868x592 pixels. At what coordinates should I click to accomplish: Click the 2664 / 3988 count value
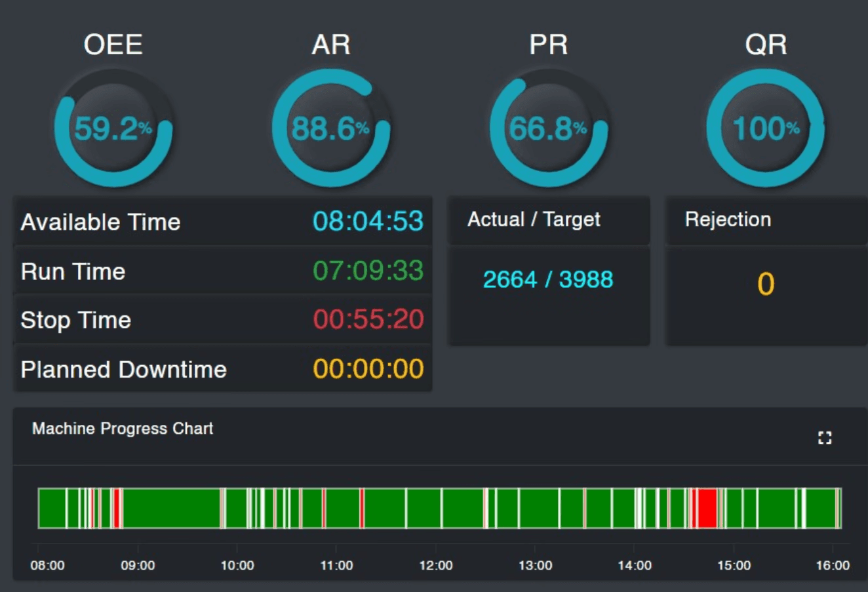[x=548, y=279]
